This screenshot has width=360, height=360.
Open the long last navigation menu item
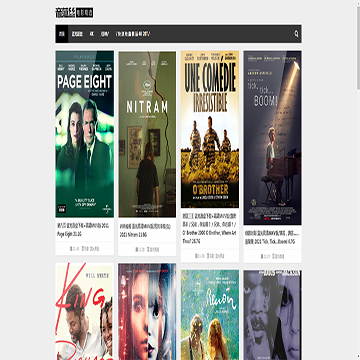click(x=133, y=34)
